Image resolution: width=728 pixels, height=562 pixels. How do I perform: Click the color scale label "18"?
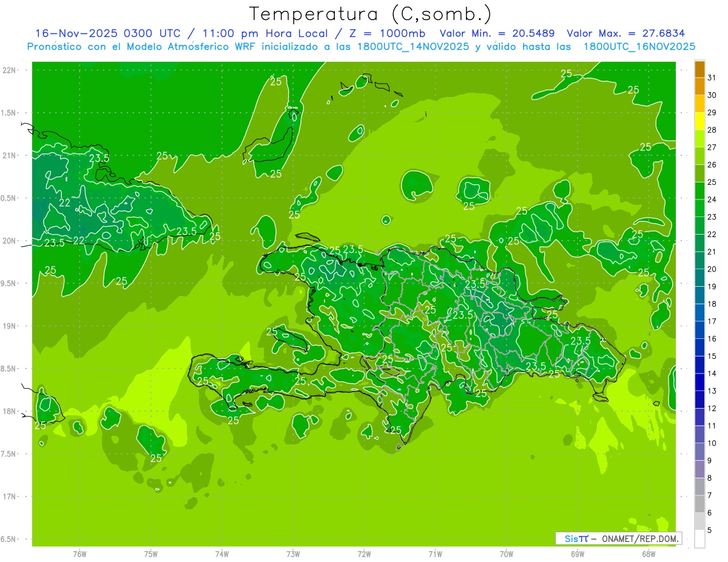tap(712, 304)
